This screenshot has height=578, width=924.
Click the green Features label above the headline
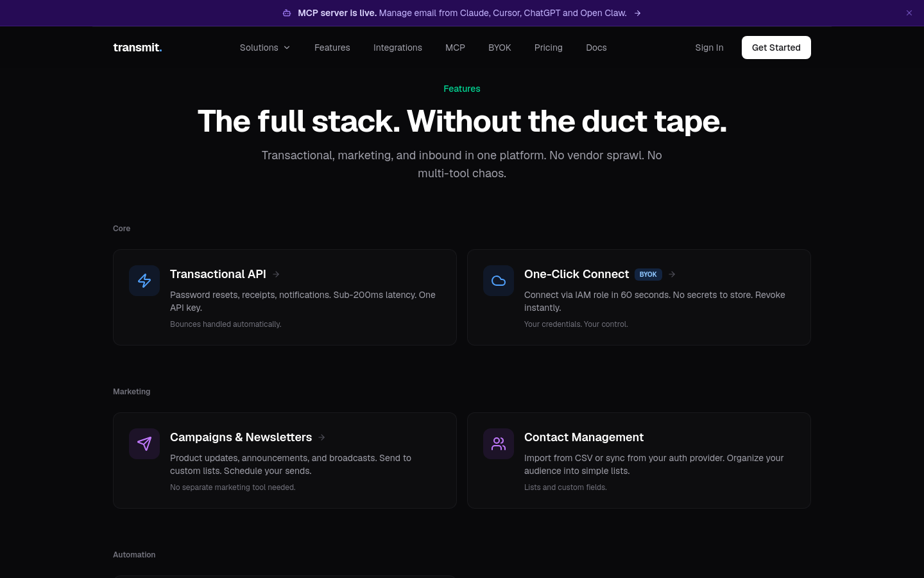[462, 89]
